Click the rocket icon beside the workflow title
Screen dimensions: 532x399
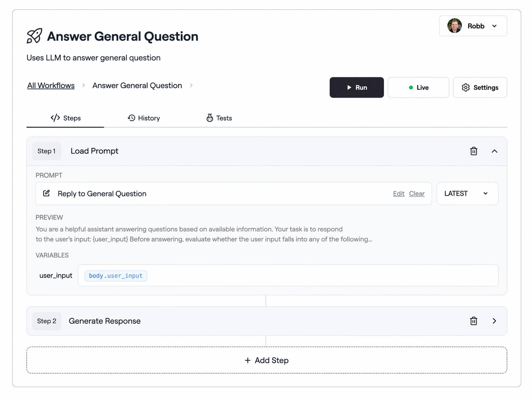tap(34, 36)
